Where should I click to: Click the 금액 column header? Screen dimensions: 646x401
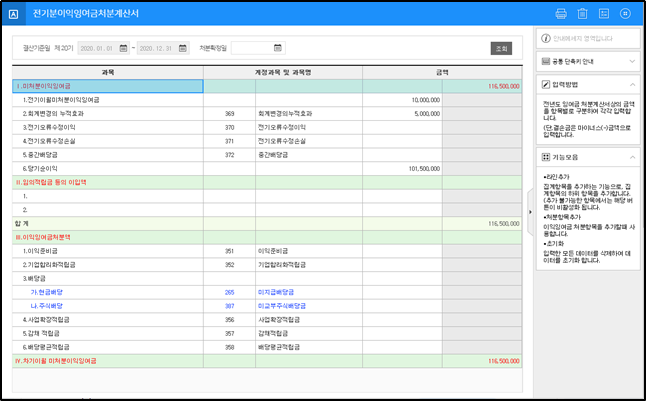point(442,73)
